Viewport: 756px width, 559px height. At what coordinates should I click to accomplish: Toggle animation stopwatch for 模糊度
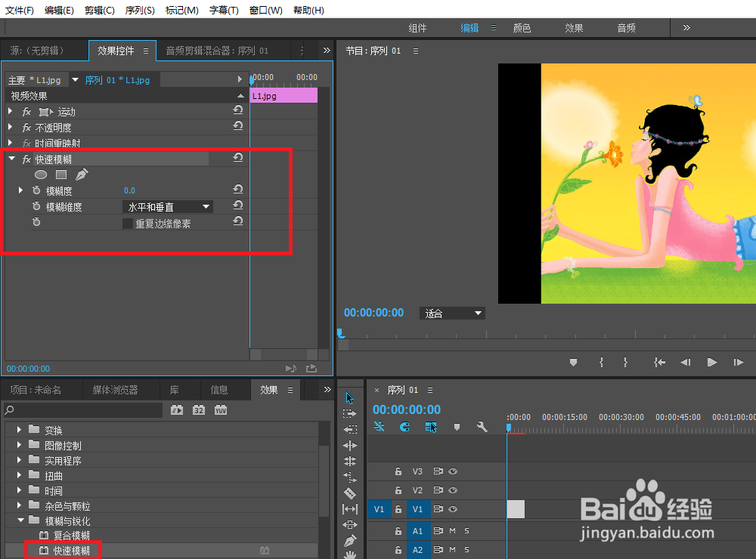click(36, 190)
